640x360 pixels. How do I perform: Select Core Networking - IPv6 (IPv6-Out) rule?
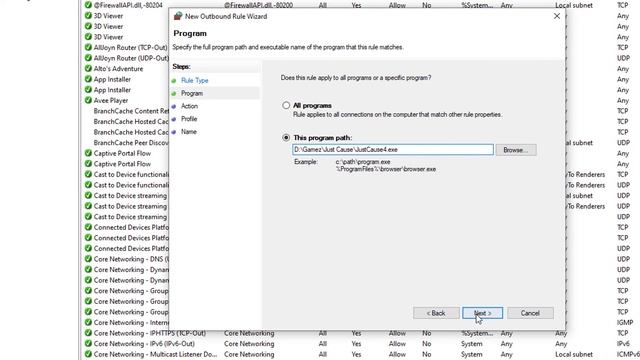point(144,344)
